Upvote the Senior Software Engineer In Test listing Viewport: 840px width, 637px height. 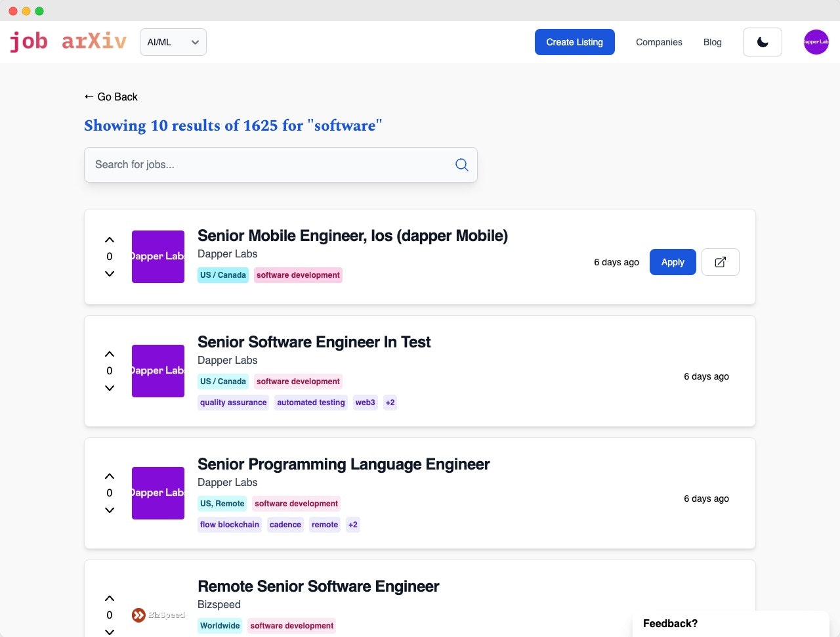click(x=110, y=354)
